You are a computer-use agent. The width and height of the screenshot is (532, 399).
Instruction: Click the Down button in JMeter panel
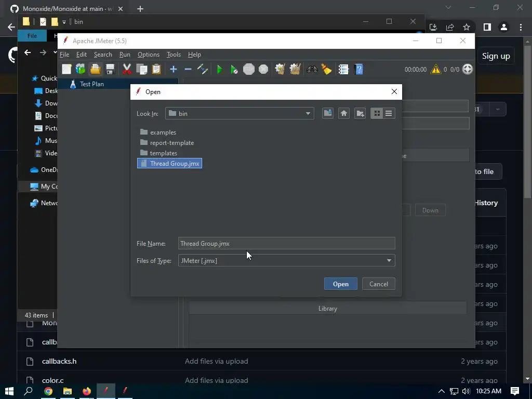[430, 210]
